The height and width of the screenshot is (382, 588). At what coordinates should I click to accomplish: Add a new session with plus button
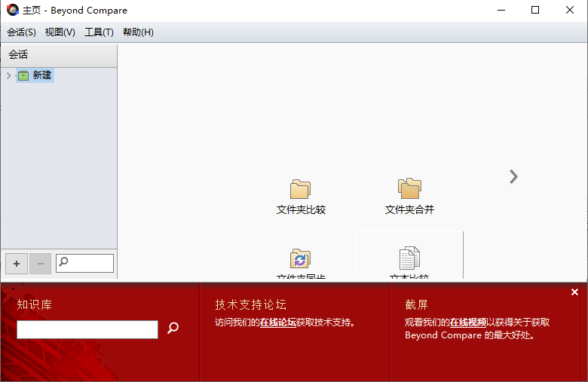point(17,264)
